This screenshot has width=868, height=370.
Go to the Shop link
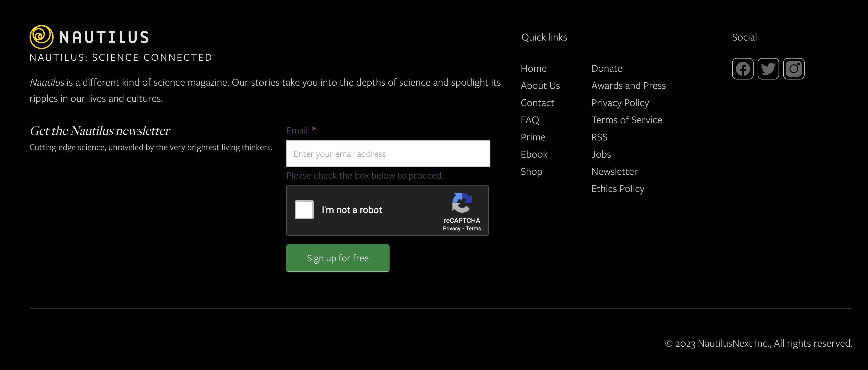pyautogui.click(x=531, y=172)
